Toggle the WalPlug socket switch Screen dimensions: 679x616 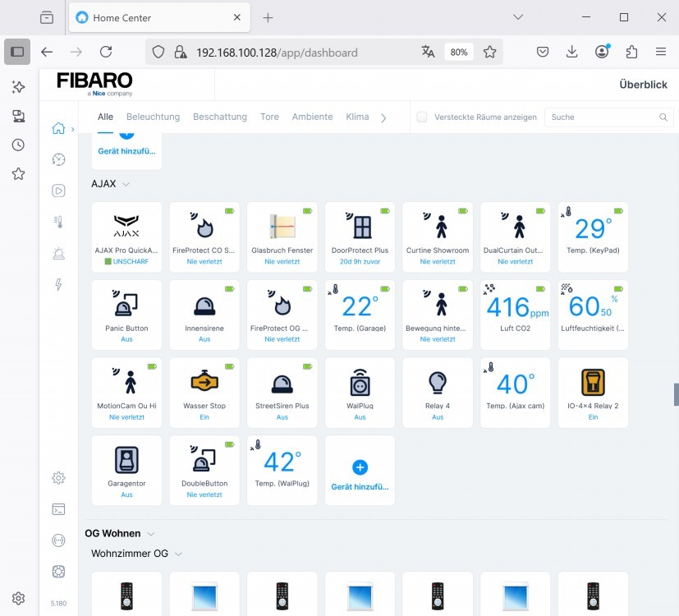coord(360,383)
